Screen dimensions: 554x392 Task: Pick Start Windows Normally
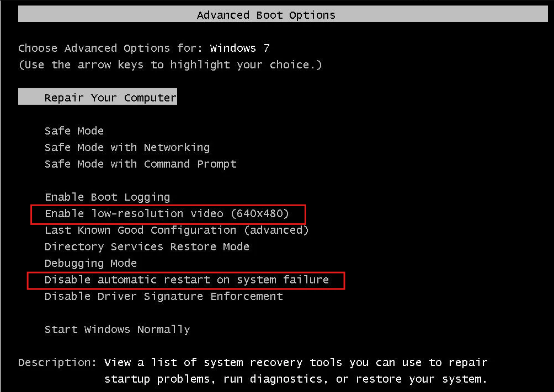(x=118, y=330)
